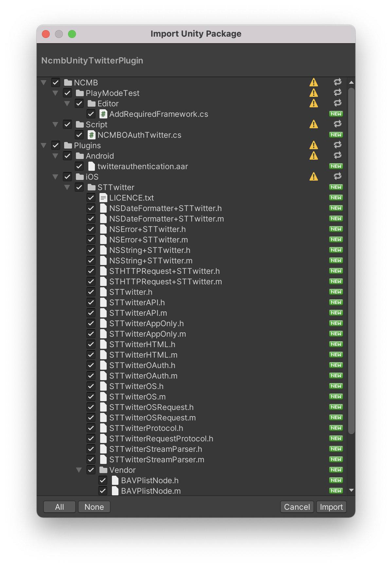Click the C# script icon of AddRequiredFramework.cs
392x566 pixels.
tap(103, 114)
